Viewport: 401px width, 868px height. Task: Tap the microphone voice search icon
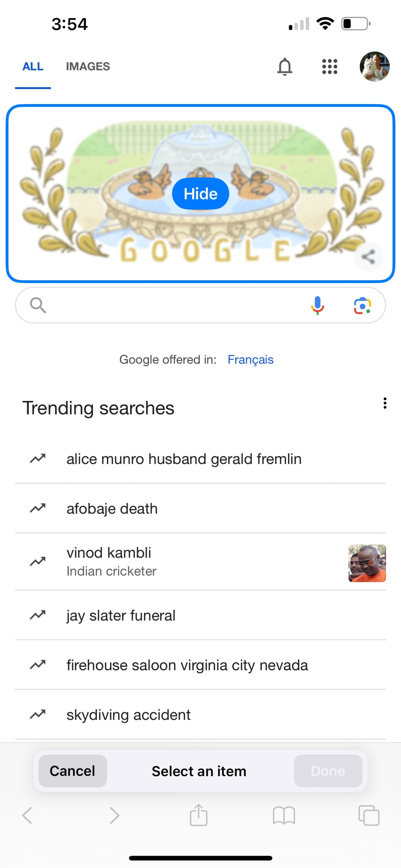pos(317,305)
